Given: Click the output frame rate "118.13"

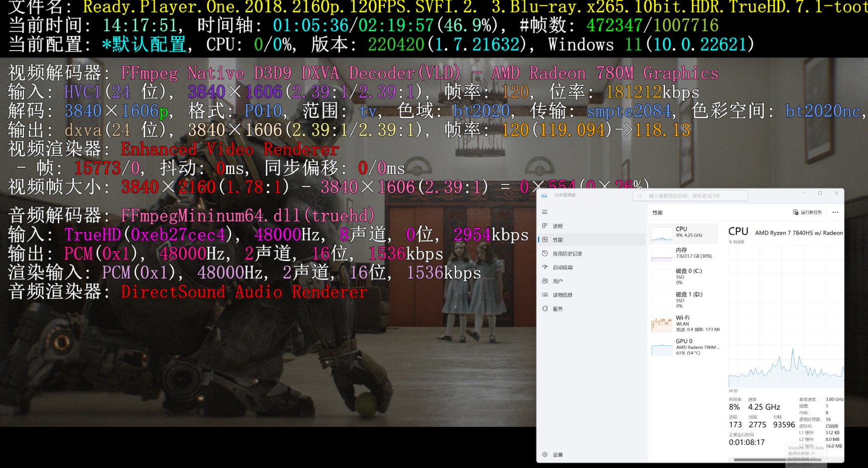Looking at the screenshot, I should click(x=662, y=130).
